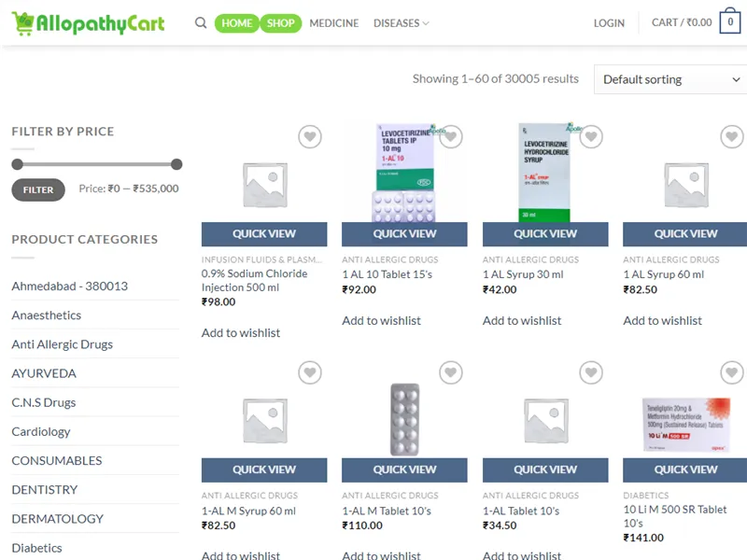The width and height of the screenshot is (747, 560).
Task: Click the AllopathyCart logo
Action: click(88, 23)
